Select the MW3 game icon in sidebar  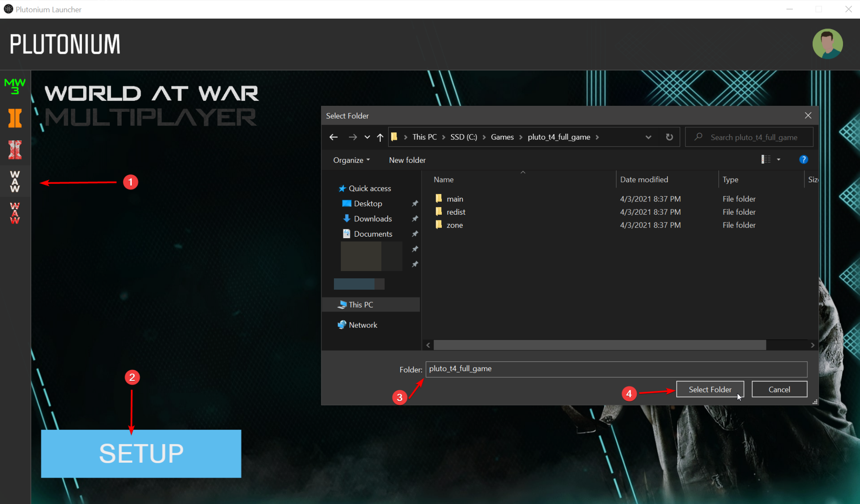point(15,86)
